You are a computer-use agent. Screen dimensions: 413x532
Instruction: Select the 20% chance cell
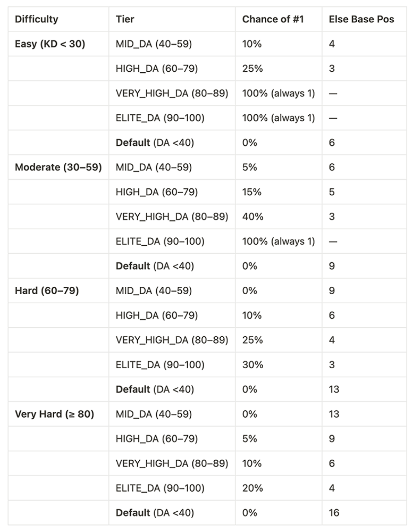253,488
